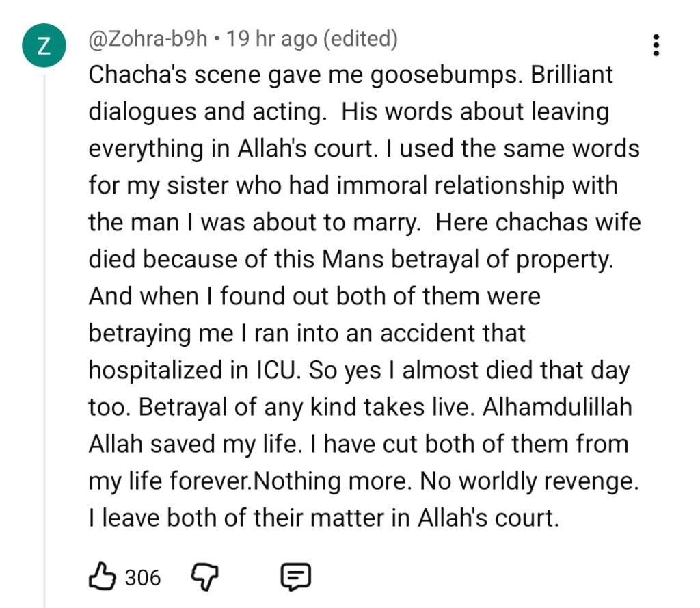Image resolution: width=700 pixels, height=608 pixels.
Task: Click the phrase "No worldly revenge"
Action: pyautogui.click(x=529, y=481)
